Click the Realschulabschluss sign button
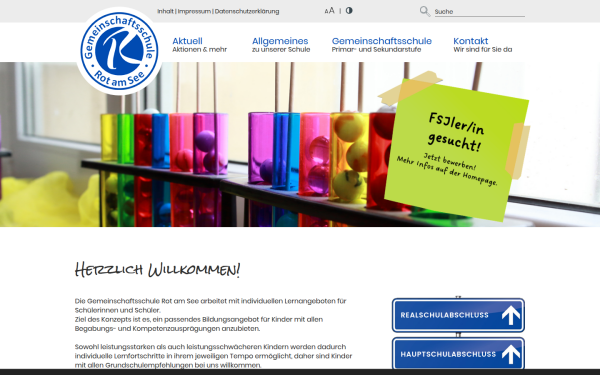600x375 pixels. tap(458, 315)
